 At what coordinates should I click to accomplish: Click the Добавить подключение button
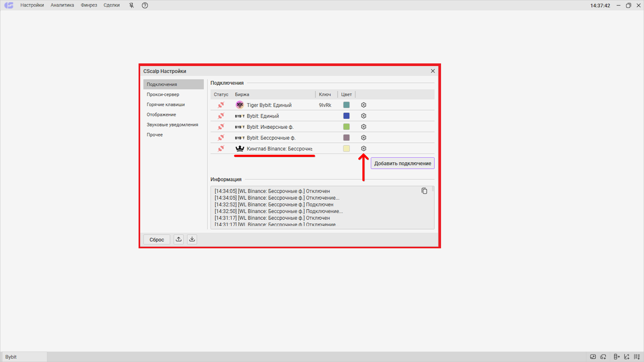coord(402,163)
